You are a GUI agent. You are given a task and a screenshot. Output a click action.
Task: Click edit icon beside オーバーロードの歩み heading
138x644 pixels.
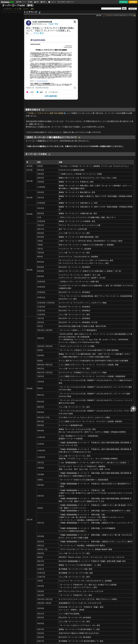49,154
